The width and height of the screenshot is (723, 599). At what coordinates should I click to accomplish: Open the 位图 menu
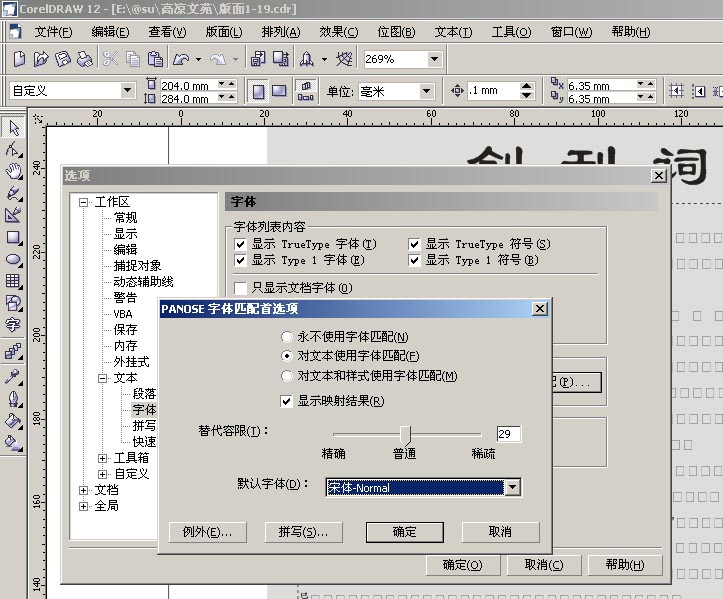point(396,32)
